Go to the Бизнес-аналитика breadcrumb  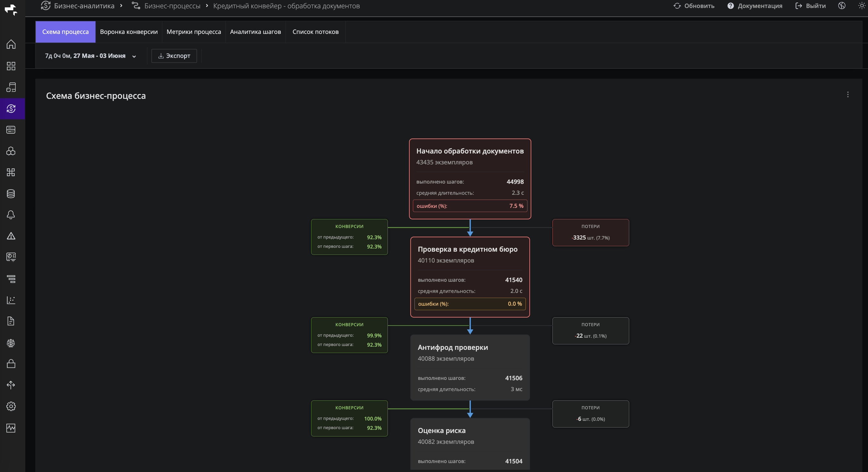click(84, 6)
